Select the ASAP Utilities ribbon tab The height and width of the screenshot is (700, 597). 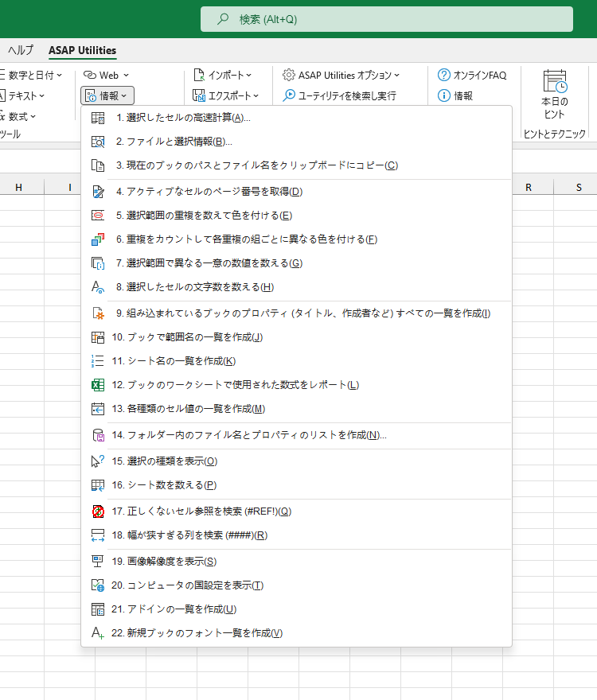click(82, 50)
